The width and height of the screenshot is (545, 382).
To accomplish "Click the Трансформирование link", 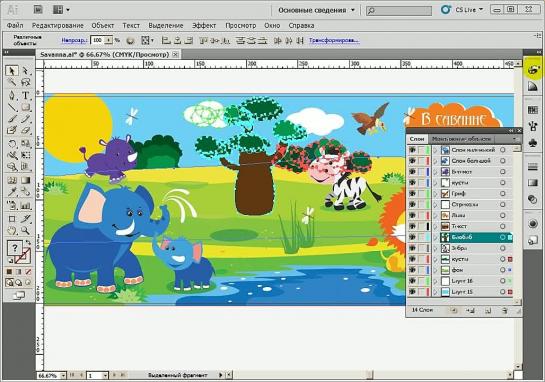I will [x=334, y=41].
